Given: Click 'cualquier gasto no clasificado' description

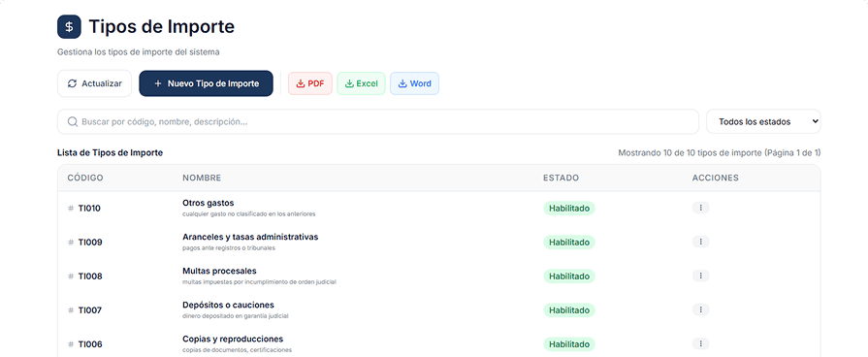Looking at the screenshot, I should click(x=249, y=213).
